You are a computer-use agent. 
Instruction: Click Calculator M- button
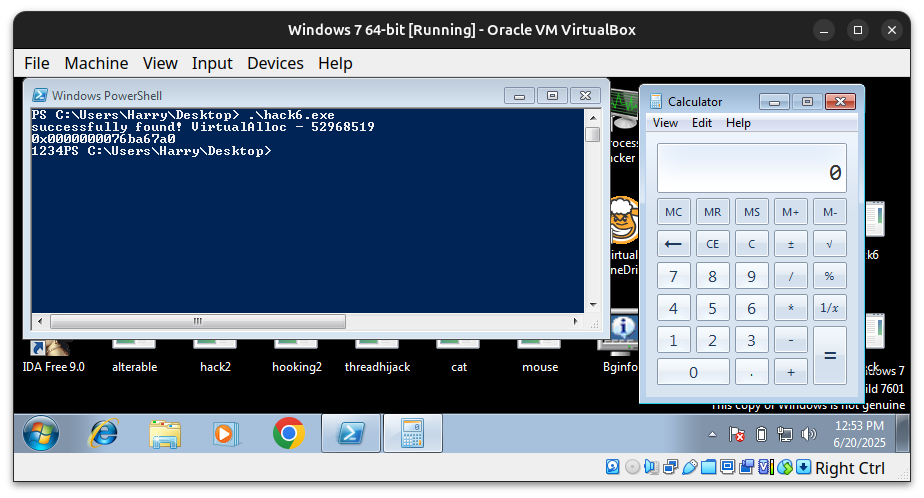(x=830, y=212)
